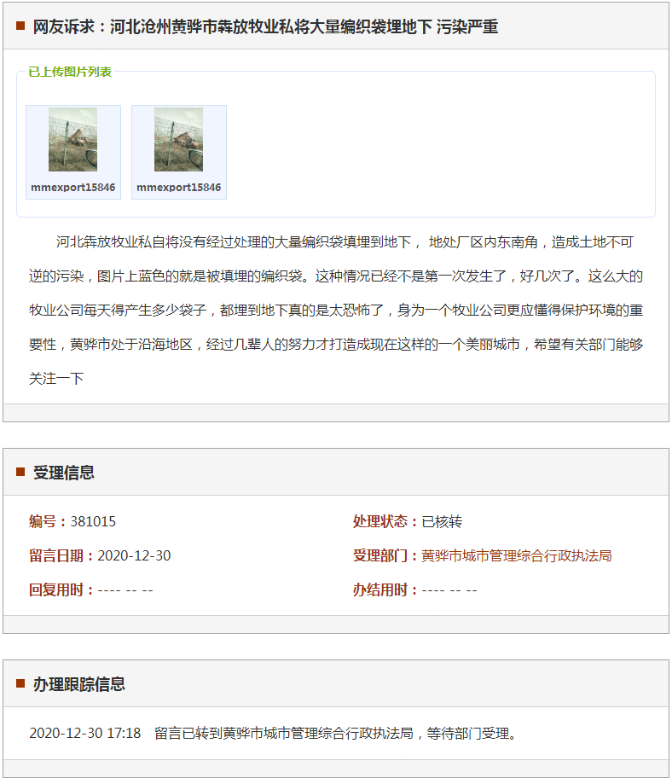Click the complaint number 381015
672x784 pixels.
pyautogui.click(x=93, y=521)
